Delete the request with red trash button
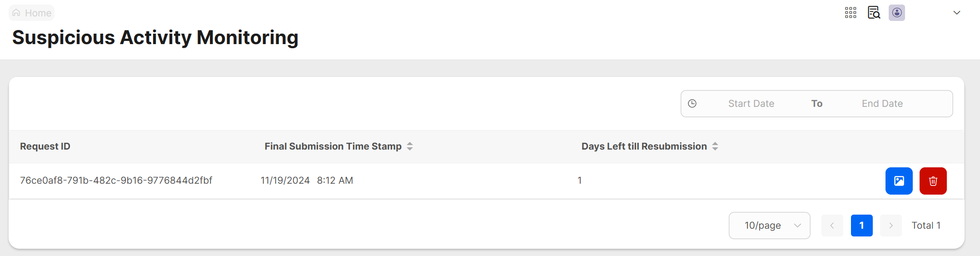 [933, 181]
